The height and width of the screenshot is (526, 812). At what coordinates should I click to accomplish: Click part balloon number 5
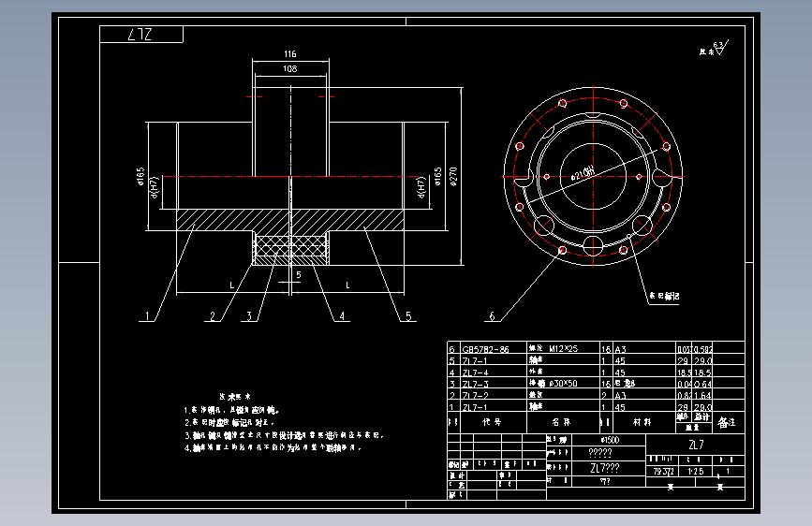(408, 315)
